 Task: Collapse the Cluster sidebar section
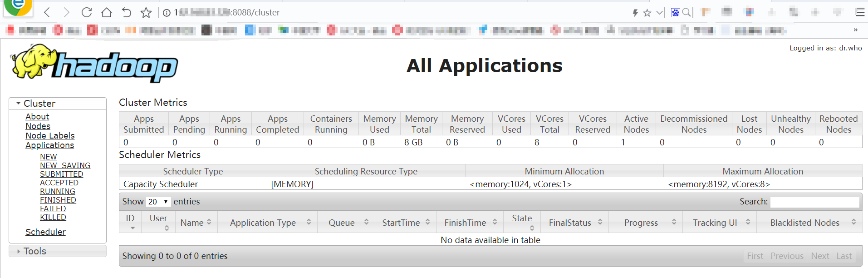tap(58, 104)
